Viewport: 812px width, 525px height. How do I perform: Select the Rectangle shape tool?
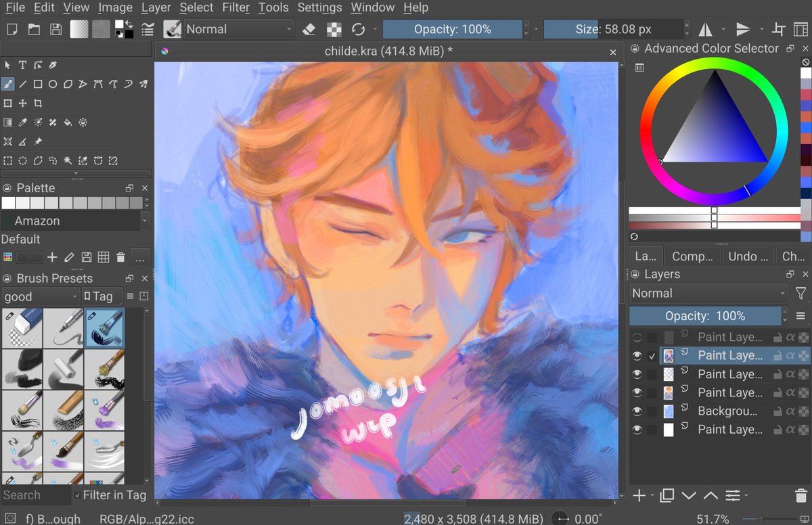pyautogui.click(x=38, y=84)
